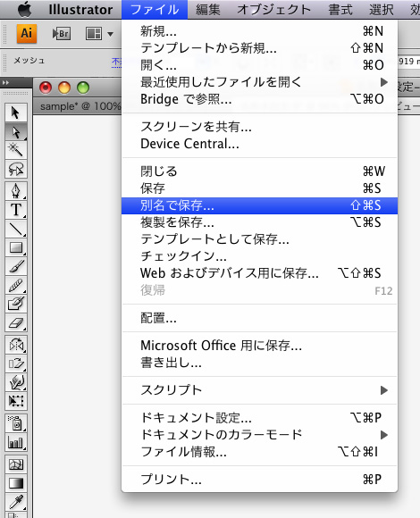Choose Web およびデバイス用に保存...
The image size is (420, 518).
coord(259,273)
